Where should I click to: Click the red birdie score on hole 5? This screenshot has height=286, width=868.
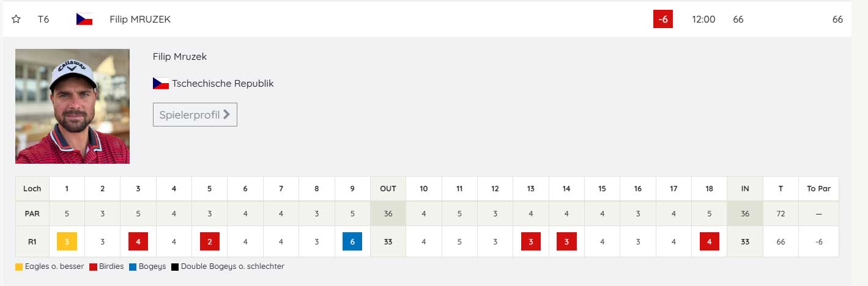tap(210, 241)
